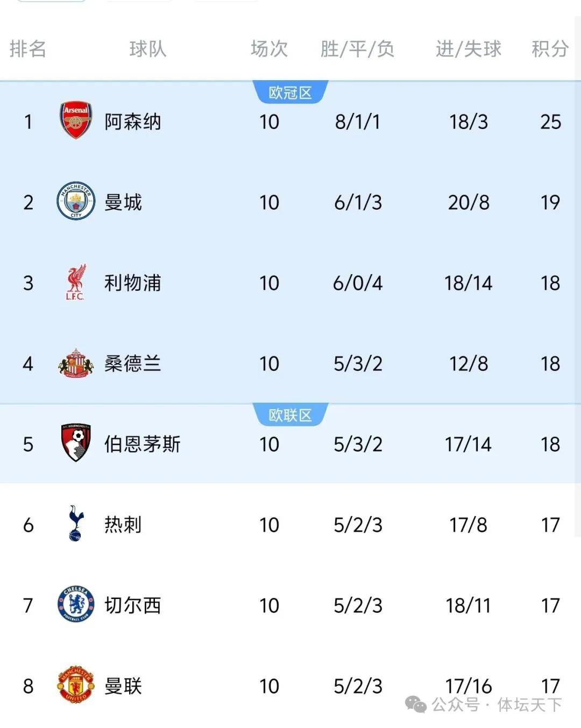
Task: Select the 胜/平/负 column header
Action: (357, 49)
